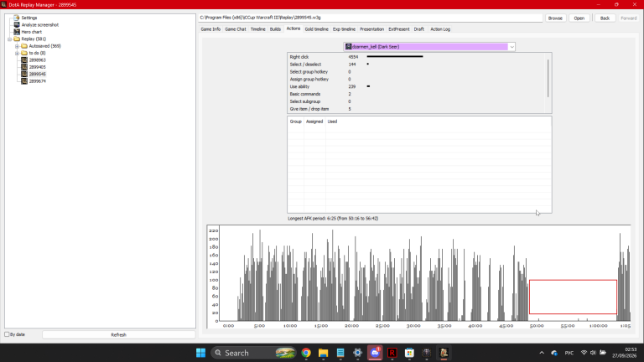Open Discord from the taskbar
Screen dimensions: 644x362
(375, 353)
